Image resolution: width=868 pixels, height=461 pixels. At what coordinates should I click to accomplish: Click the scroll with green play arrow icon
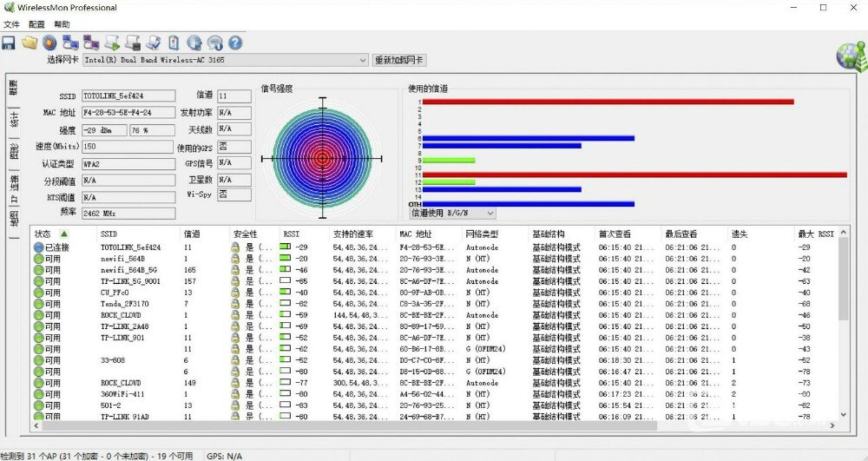(x=112, y=43)
